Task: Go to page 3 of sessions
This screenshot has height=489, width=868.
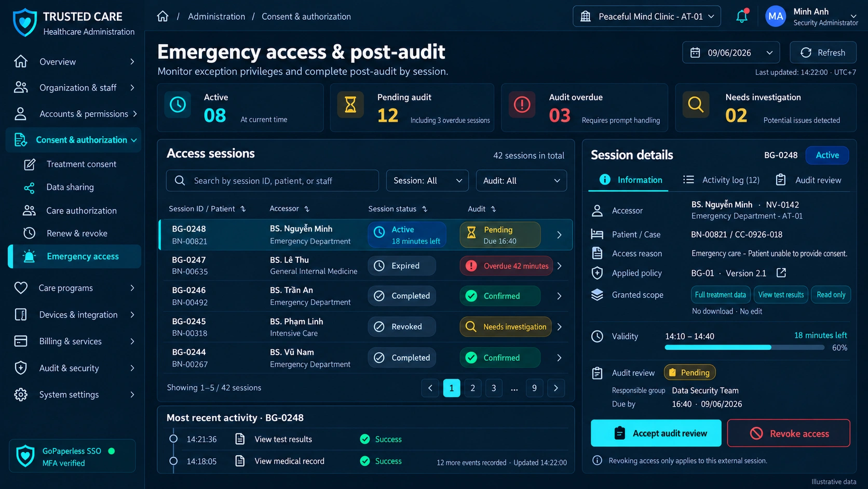Action: (494, 388)
